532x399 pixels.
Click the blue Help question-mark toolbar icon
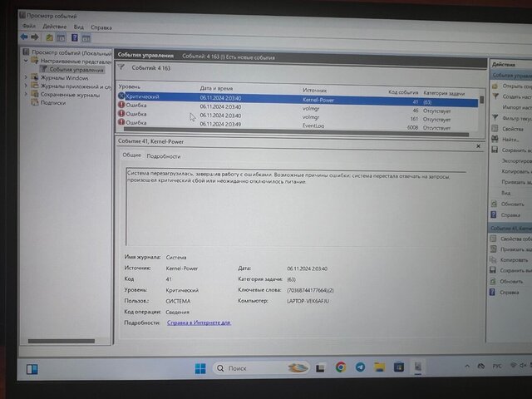[x=75, y=37]
